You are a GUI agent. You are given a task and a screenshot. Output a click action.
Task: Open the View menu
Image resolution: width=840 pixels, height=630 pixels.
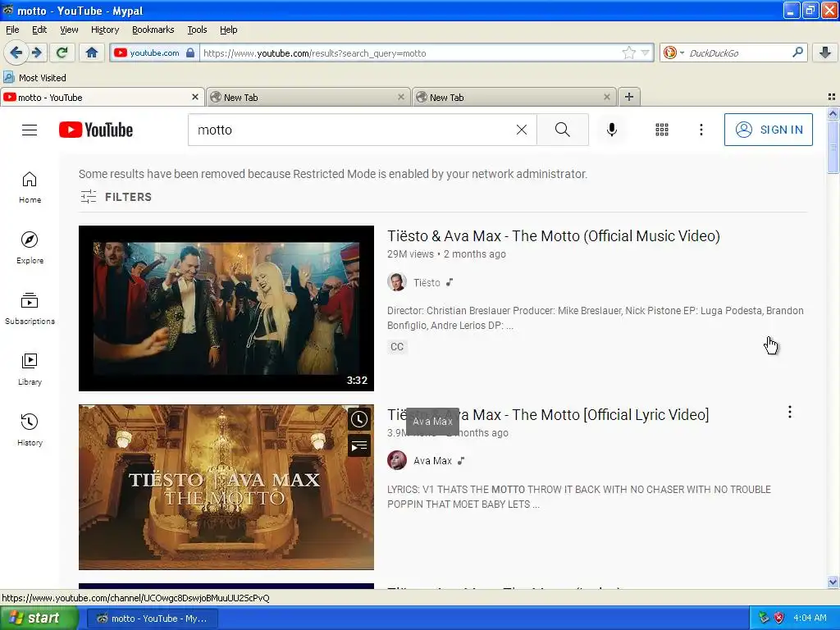(69, 30)
